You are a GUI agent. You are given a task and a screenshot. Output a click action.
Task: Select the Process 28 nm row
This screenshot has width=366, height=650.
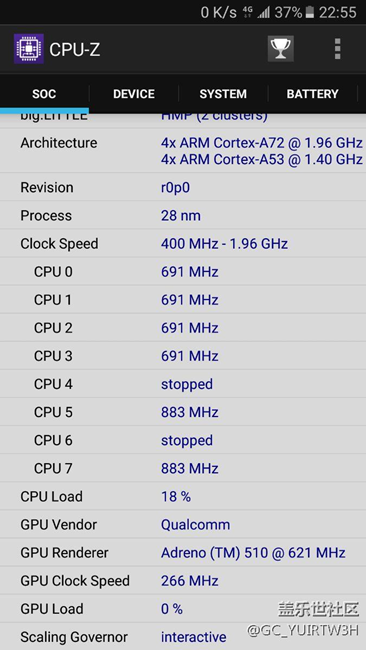tap(183, 216)
